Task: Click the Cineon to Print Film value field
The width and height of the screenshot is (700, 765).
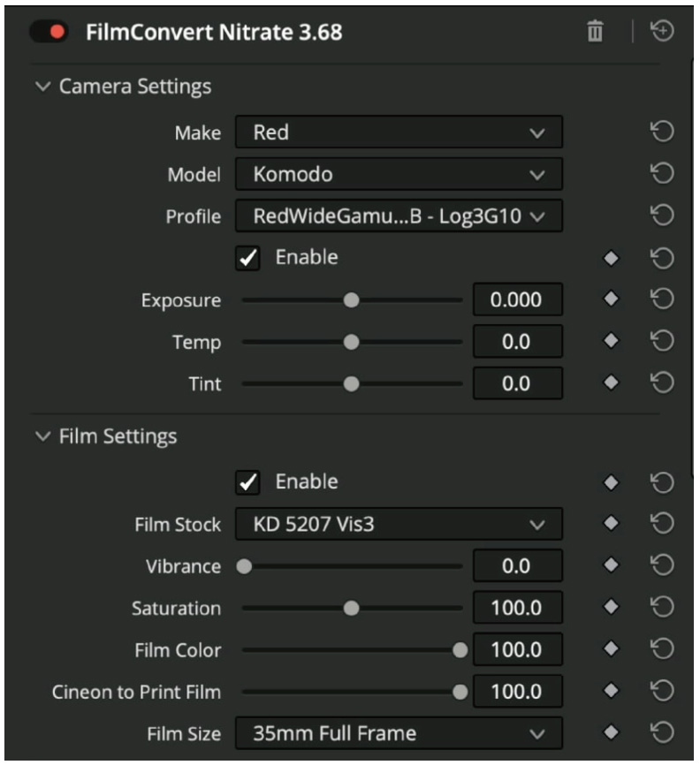Action: click(x=517, y=692)
